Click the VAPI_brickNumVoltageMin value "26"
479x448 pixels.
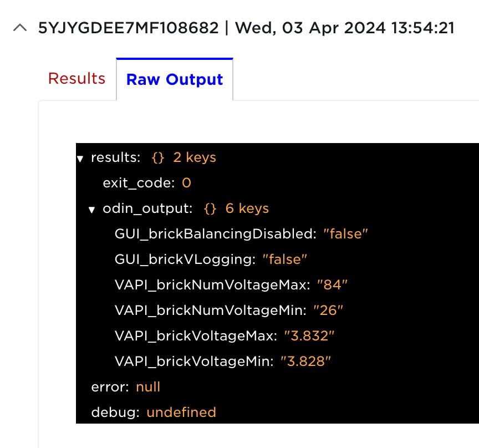pos(328,310)
